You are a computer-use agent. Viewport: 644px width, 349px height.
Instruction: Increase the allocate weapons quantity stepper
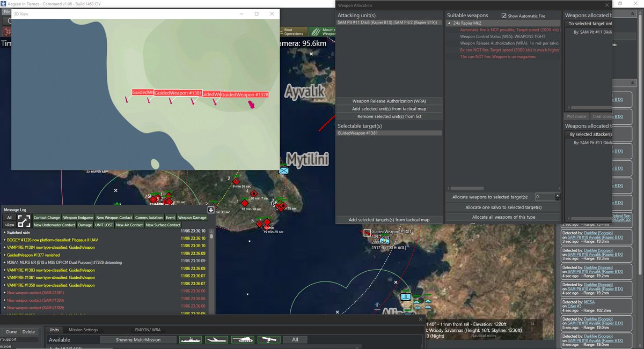tap(558, 195)
